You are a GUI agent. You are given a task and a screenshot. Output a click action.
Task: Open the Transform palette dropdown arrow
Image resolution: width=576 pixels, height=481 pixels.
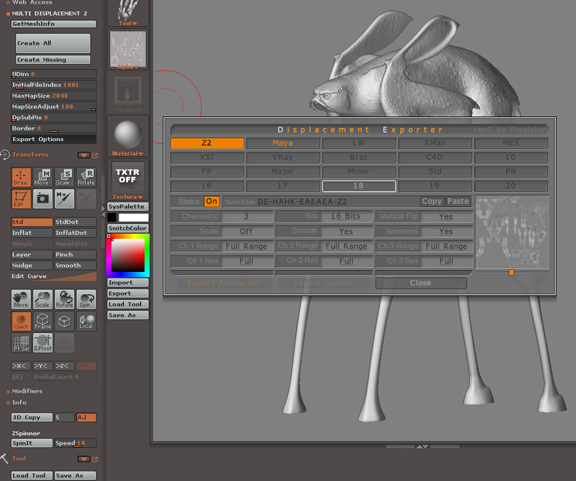(84, 155)
